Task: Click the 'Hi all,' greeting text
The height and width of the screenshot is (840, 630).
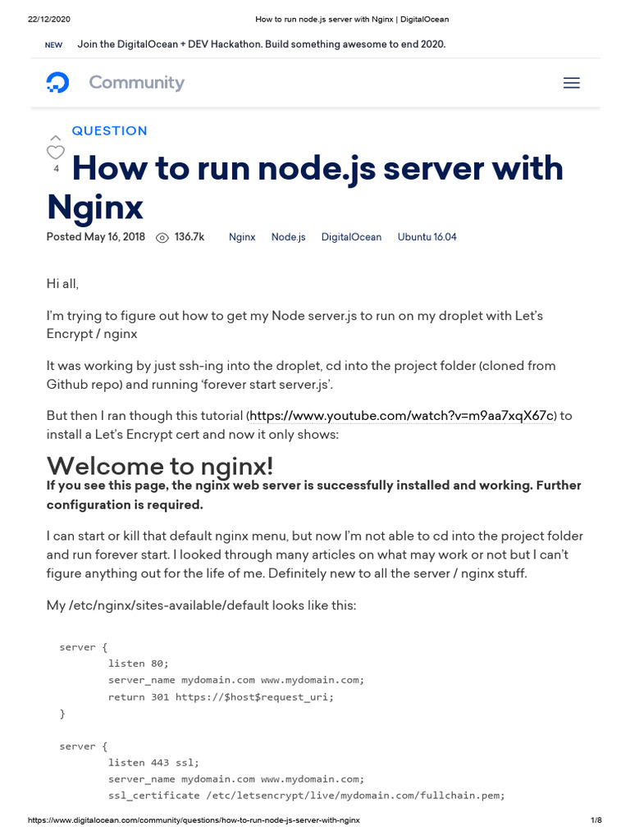Action: [62, 284]
